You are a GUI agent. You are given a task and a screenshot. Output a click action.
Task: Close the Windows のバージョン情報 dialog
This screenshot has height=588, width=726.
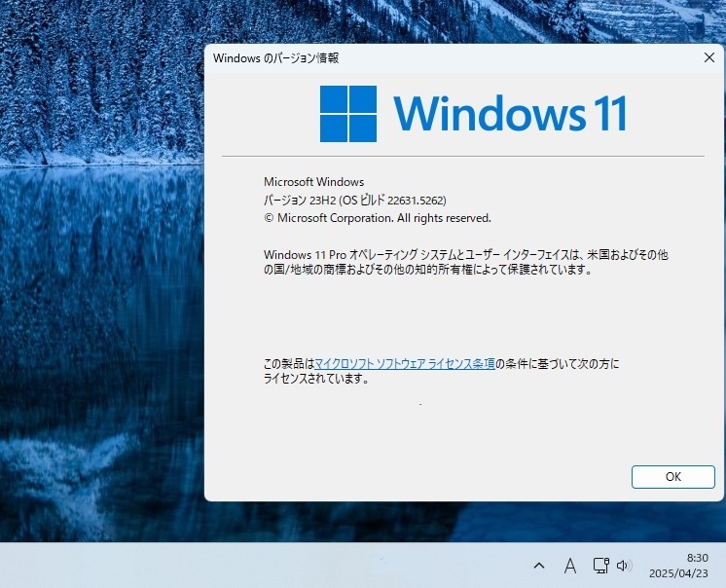708,57
